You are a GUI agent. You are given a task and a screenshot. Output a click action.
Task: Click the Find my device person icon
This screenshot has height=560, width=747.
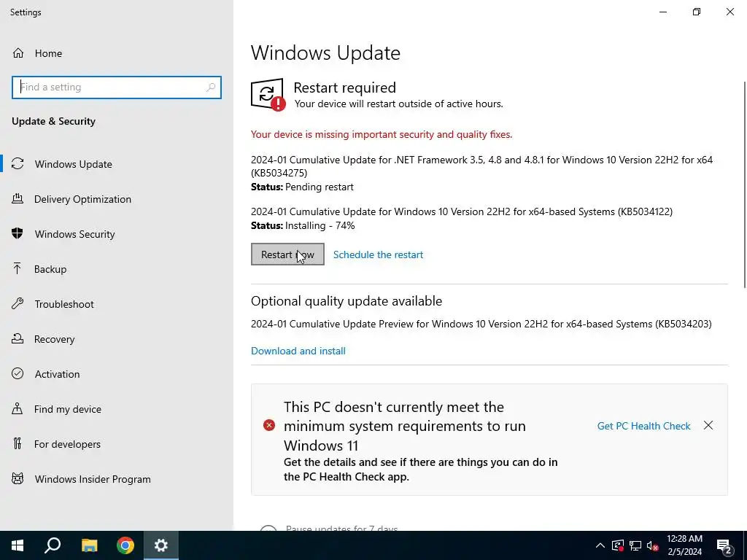pos(18,408)
